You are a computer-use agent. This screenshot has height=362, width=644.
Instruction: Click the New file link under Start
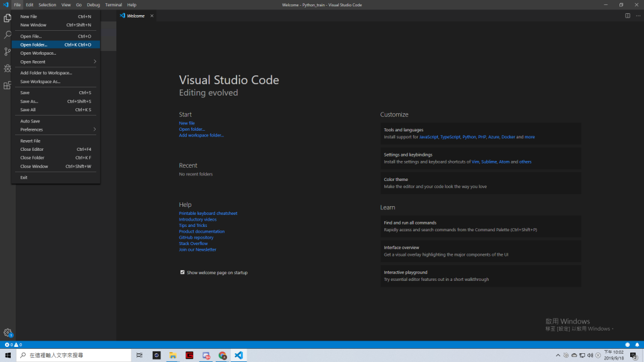click(187, 123)
